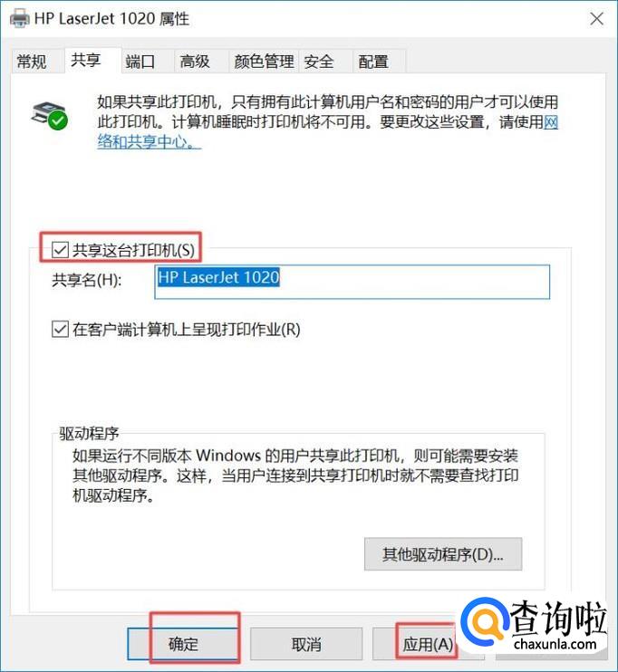Click the 共享名 text field
618x672 pixels.
[352, 282]
